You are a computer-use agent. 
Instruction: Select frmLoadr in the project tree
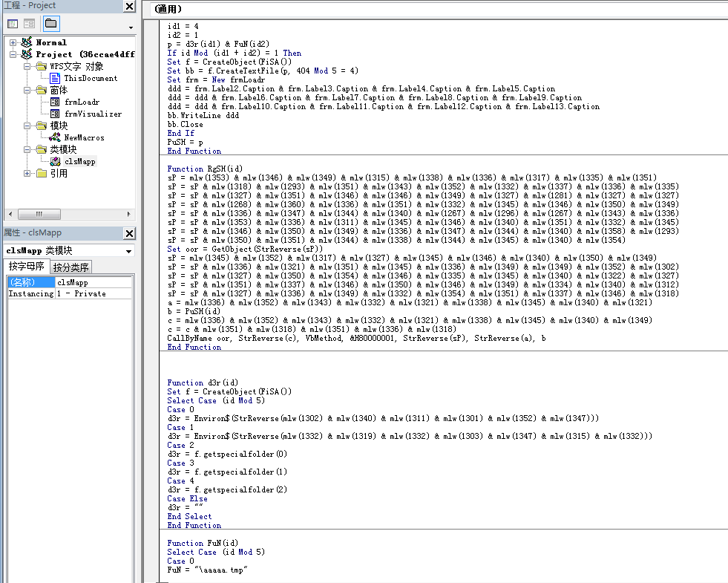(x=82, y=102)
